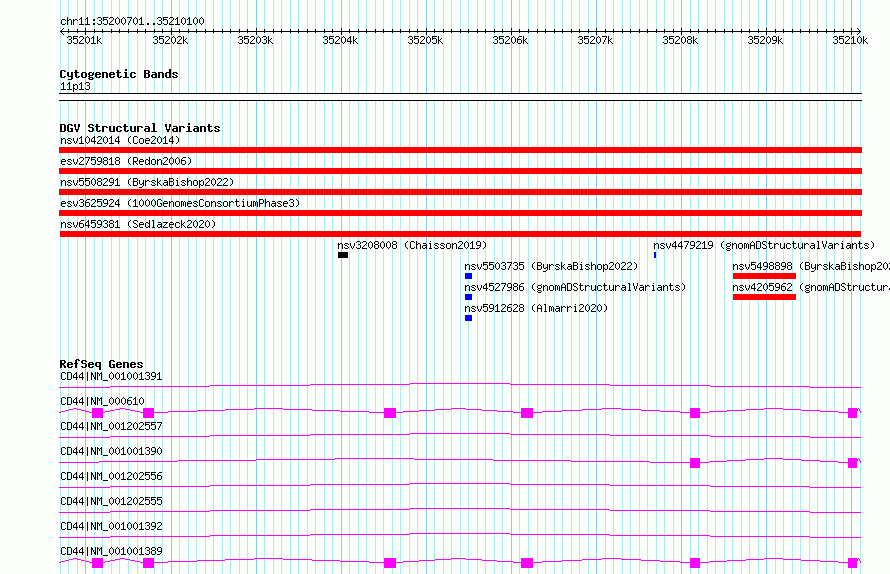
Task: Open the CD44|NM_001202555 transcript label
Action: [111, 501]
